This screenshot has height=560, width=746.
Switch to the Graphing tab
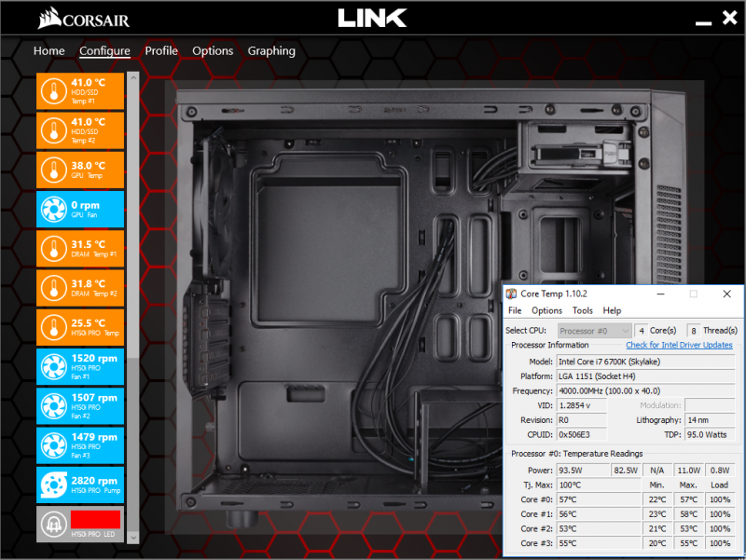point(271,51)
